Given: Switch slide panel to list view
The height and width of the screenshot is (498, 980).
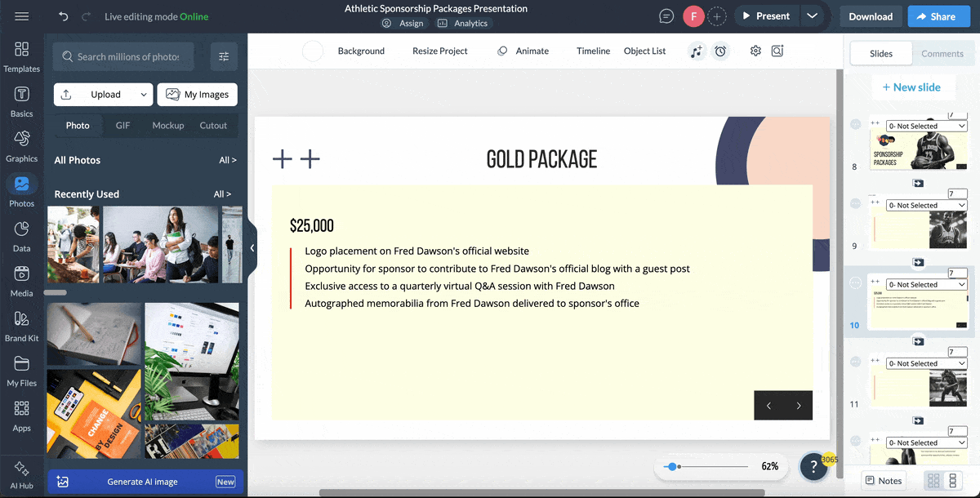Looking at the screenshot, I should (x=953, y=481).
